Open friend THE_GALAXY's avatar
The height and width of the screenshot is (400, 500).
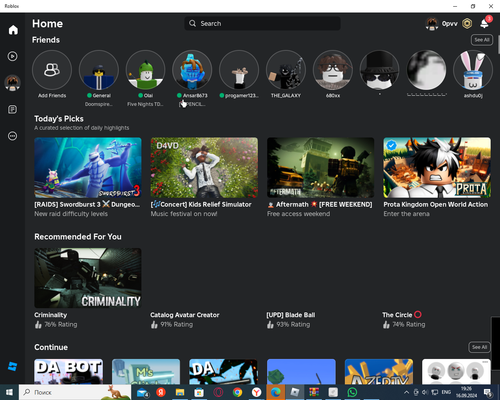[x=286, y=70]
